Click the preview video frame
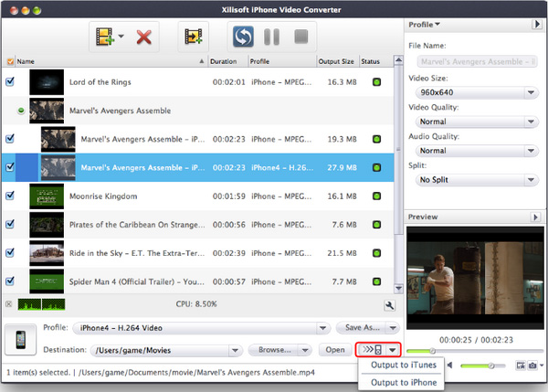The width and height of the screenshot is (548, 392). (475, 278)
